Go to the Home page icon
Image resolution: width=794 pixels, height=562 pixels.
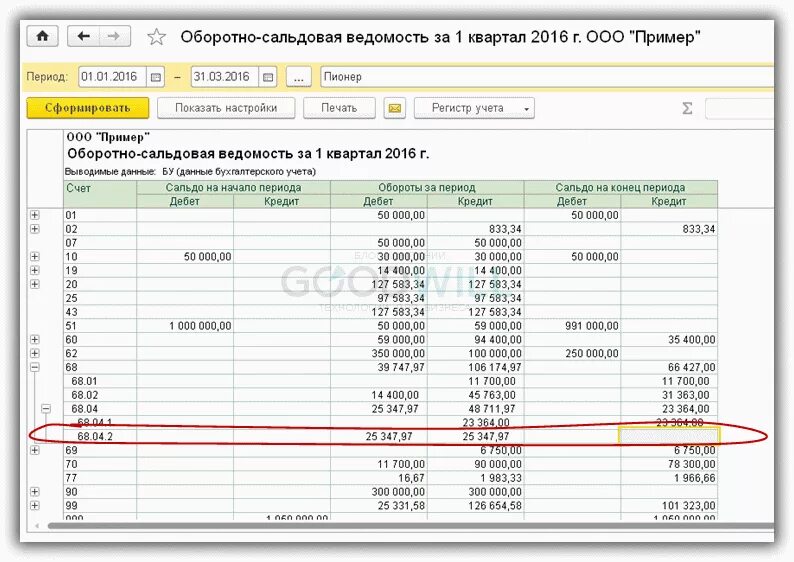click(x=43, y=36)
